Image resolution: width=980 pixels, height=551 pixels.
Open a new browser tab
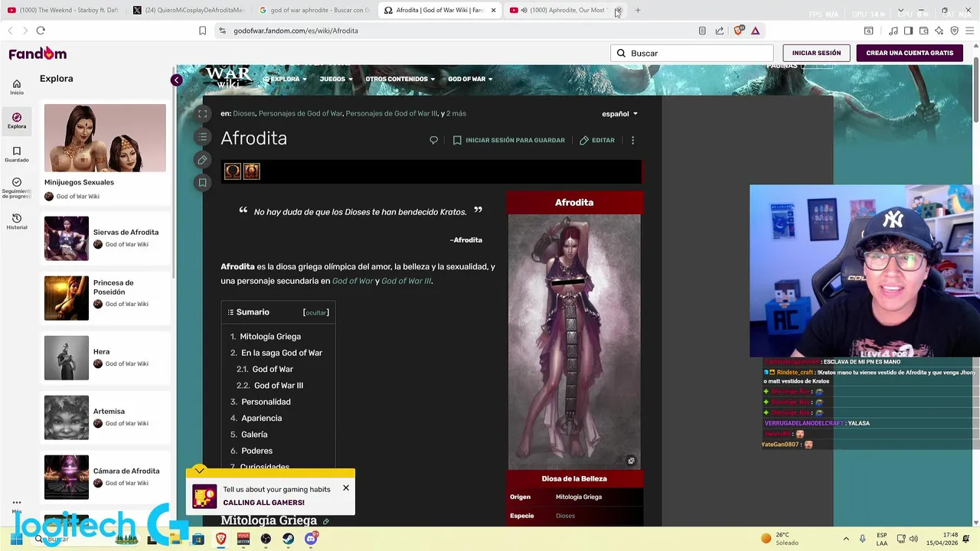point(638,10)
